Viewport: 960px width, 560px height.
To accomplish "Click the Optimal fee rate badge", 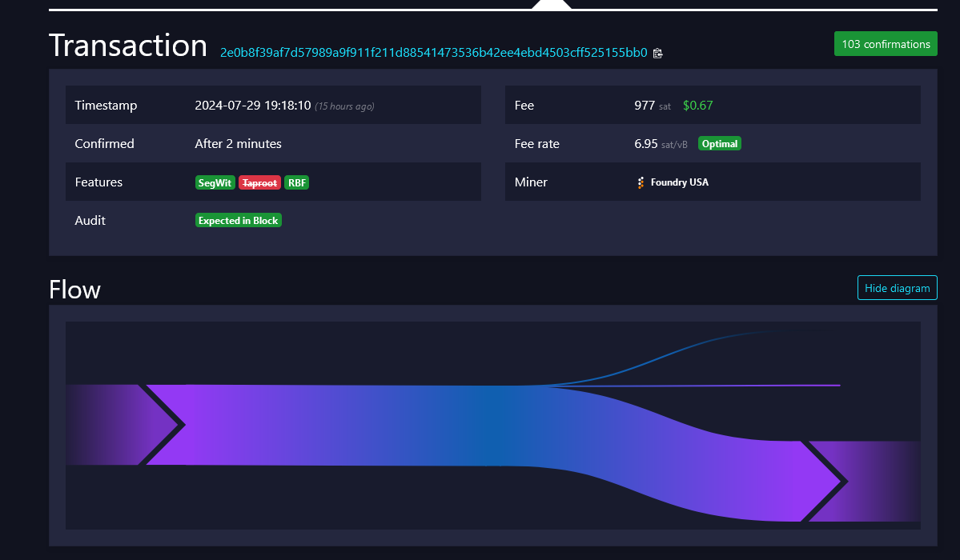I will tap(719, 143).
